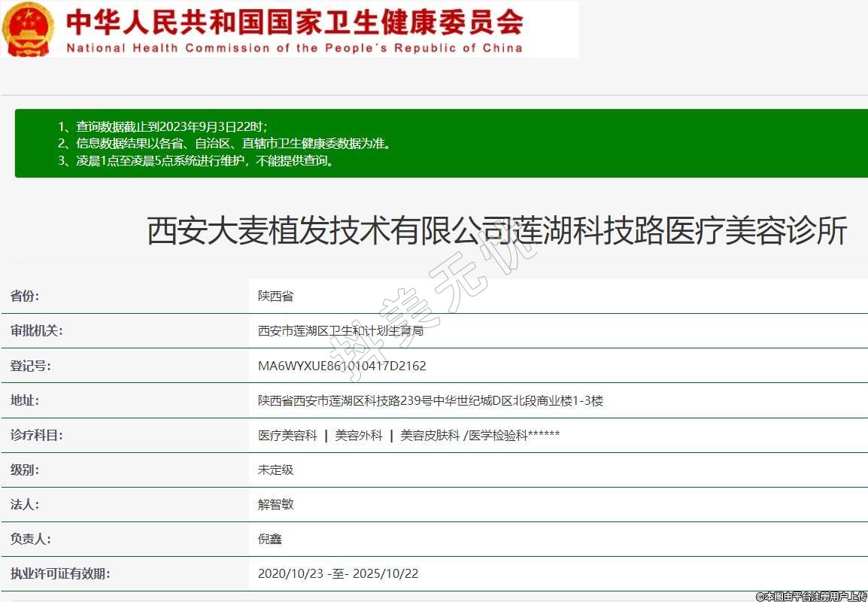Viewport: 868px width, 602px height.
Task: Click the 执业许可证有效期 row label
Action: coord(60,574)
